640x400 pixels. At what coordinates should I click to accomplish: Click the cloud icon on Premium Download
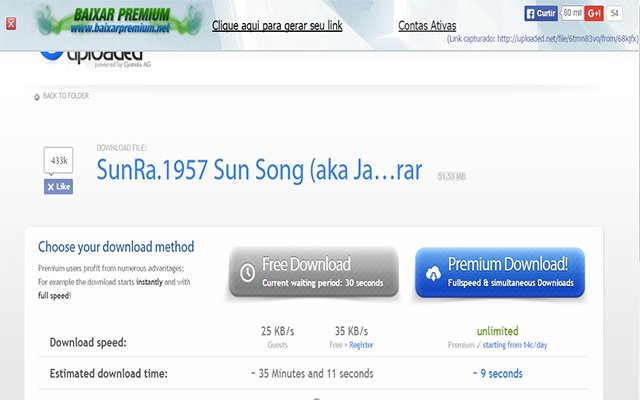[433, 273]
